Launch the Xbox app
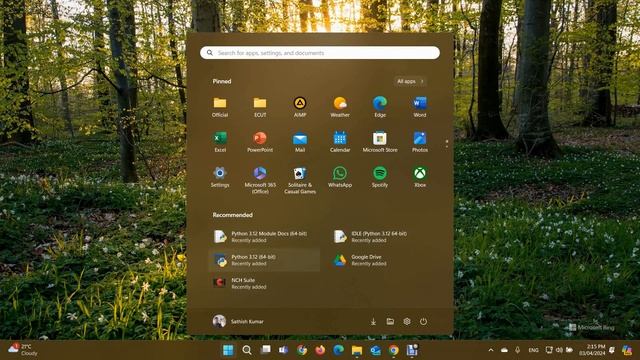This screenshot has width=640, height=360. [420, 177]
